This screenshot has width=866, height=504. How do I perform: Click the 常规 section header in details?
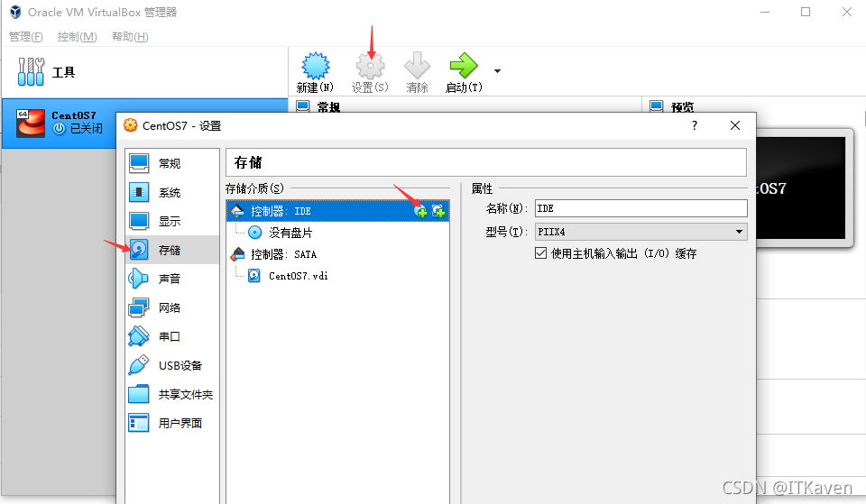tap(328, 106)
